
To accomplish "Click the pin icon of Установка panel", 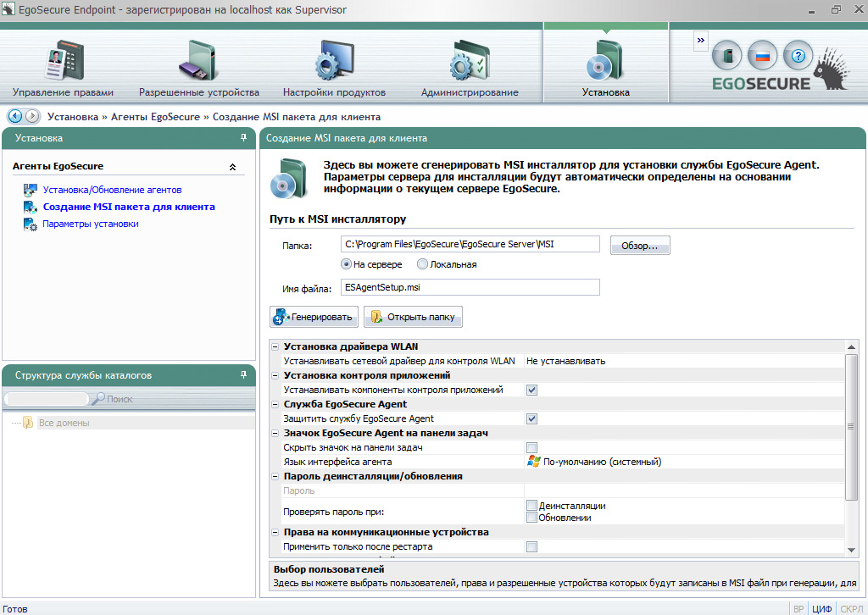I will click(243, 138).
